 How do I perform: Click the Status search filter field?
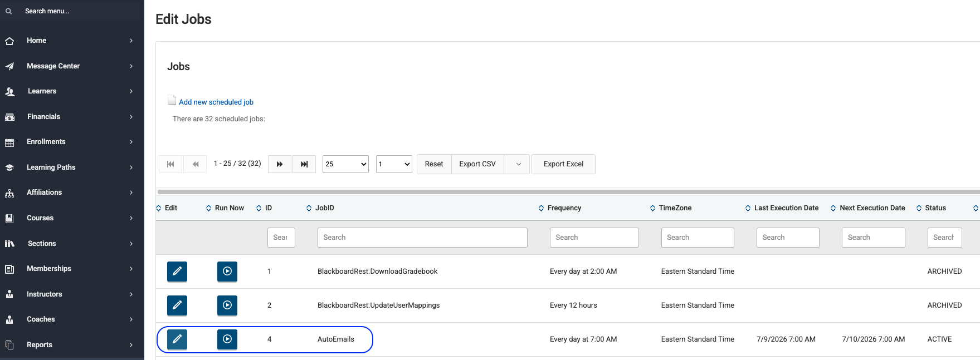(x=945, y=238)
